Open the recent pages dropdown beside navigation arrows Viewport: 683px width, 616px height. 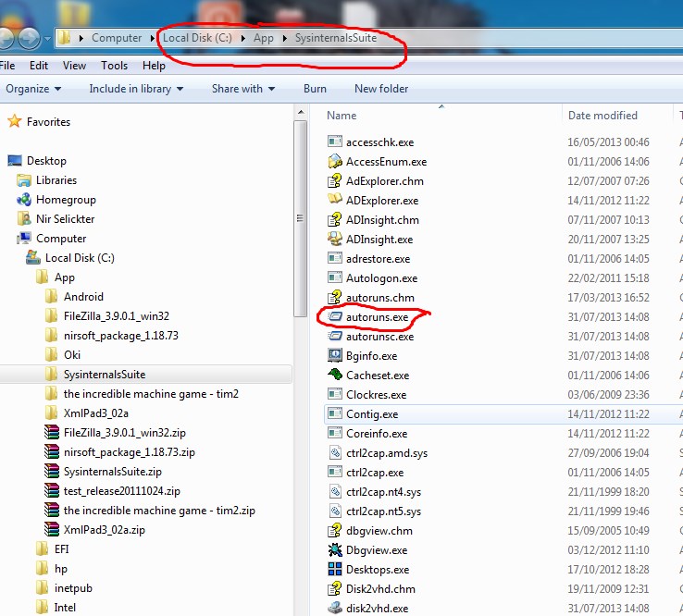[x=47, y=38]
